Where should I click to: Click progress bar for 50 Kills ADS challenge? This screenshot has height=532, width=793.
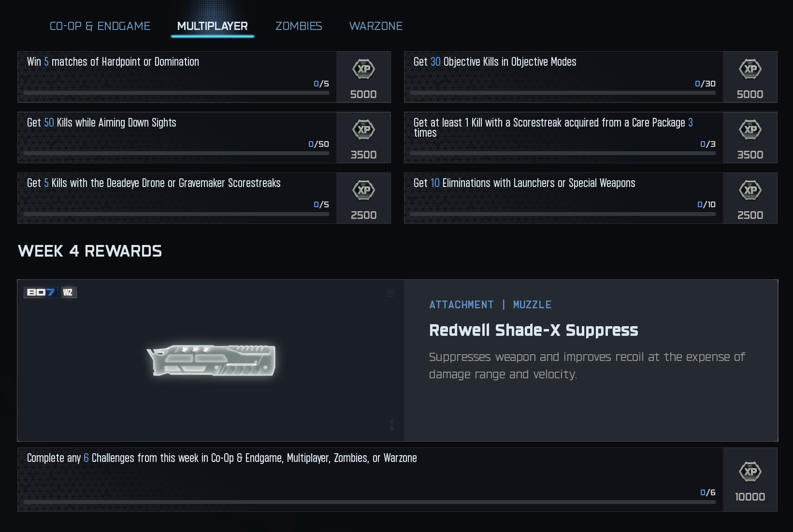[176, 153]
